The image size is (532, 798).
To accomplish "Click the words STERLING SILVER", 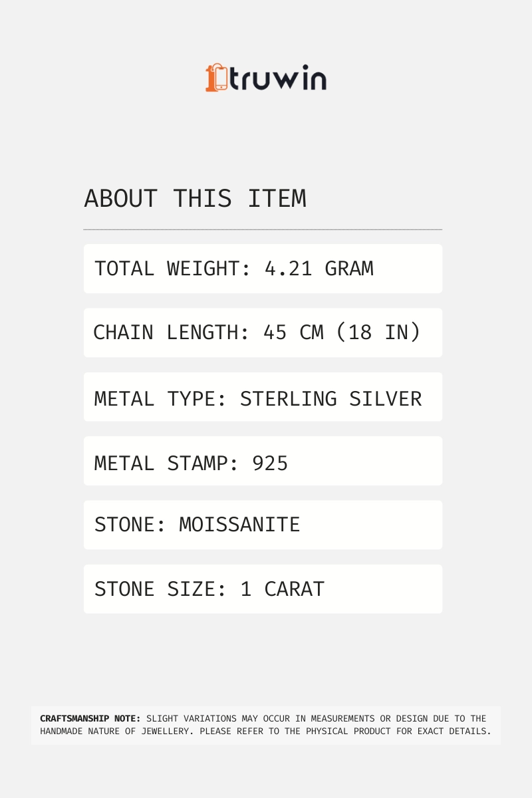I will (331, 399).
